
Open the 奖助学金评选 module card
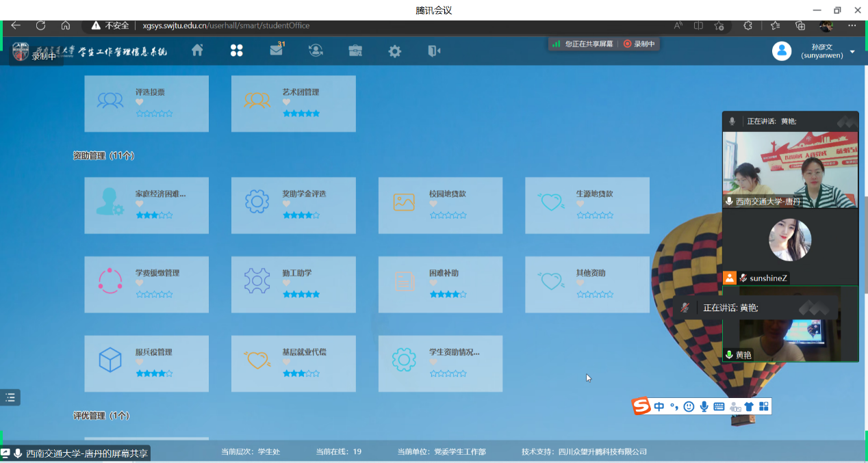[x=293, y=204]
